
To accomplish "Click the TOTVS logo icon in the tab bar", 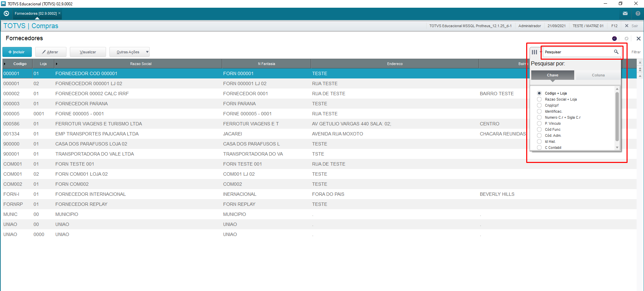I will (x=6, y=13).
